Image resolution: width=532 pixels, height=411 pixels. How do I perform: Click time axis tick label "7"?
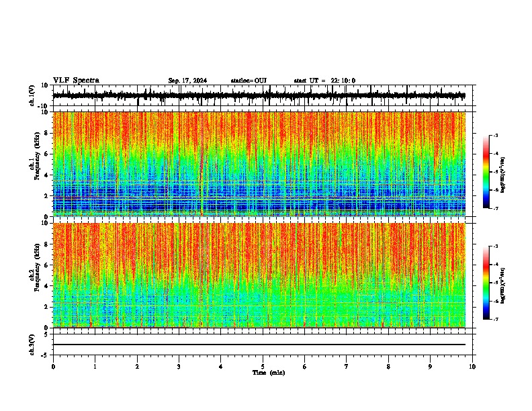347,367
